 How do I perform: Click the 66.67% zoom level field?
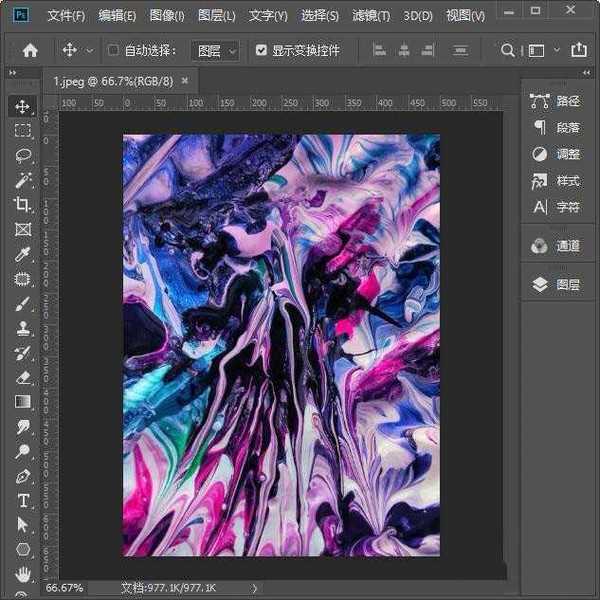tap(65, 588)
